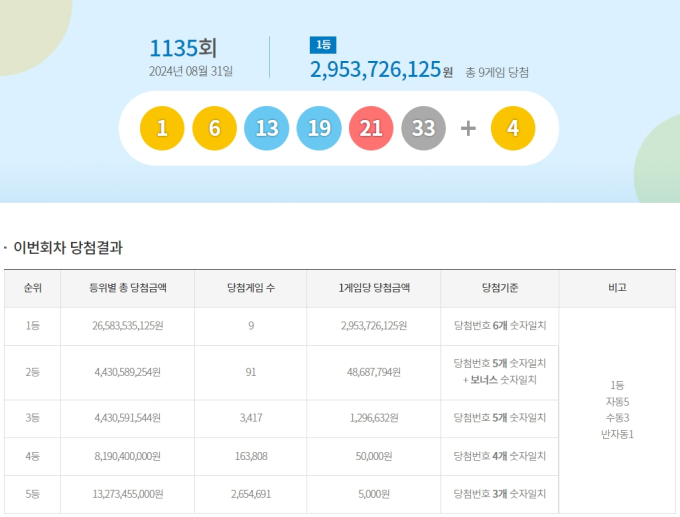Click the winning game count 3,417
Screen dimensions: 680x517
[x=251, y=418]
